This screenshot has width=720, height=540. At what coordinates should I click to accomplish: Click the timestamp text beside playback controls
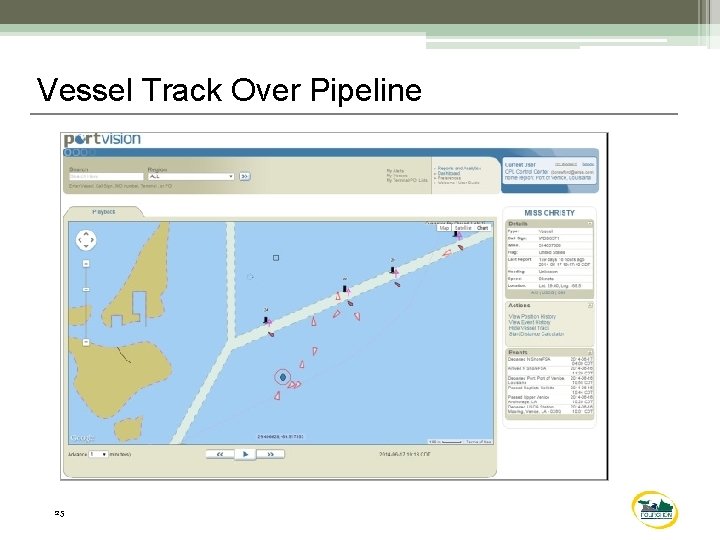tap(405, 454)
